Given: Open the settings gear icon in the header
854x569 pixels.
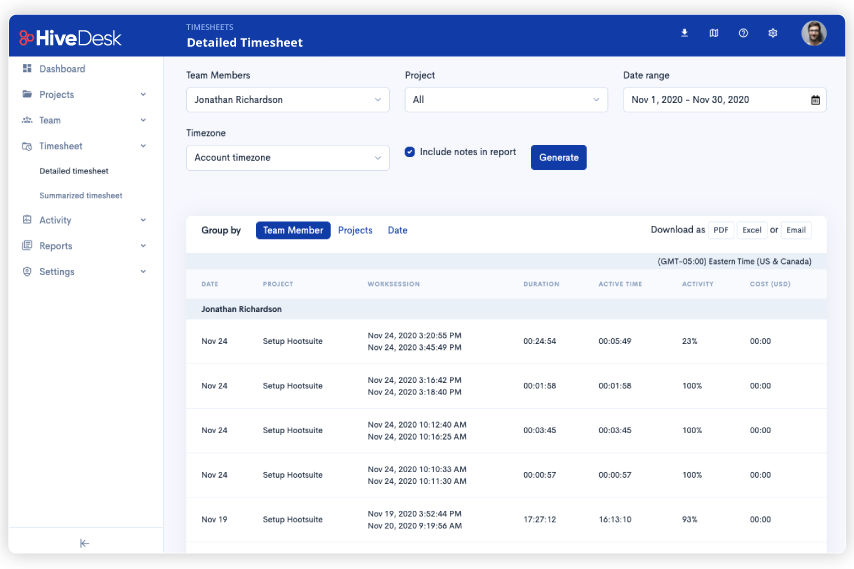Looking at the screenshot, I should (x=772, y=33).
